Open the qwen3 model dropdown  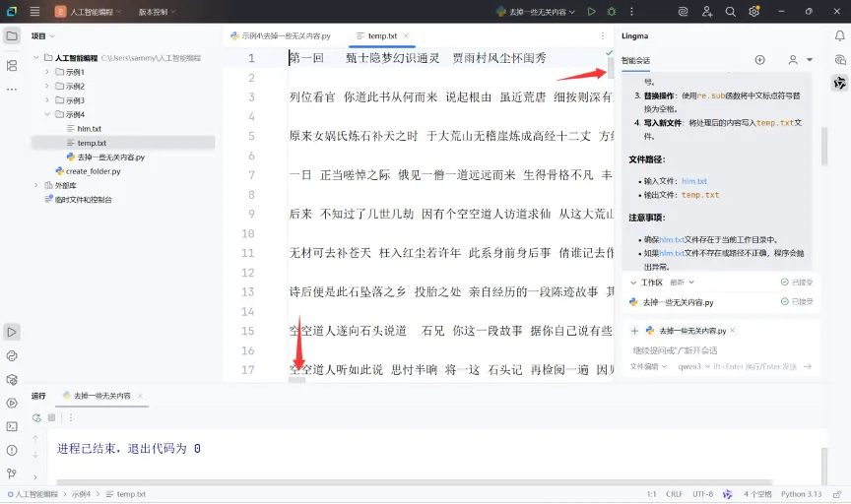pyautogui.click(x=693, y=367)
